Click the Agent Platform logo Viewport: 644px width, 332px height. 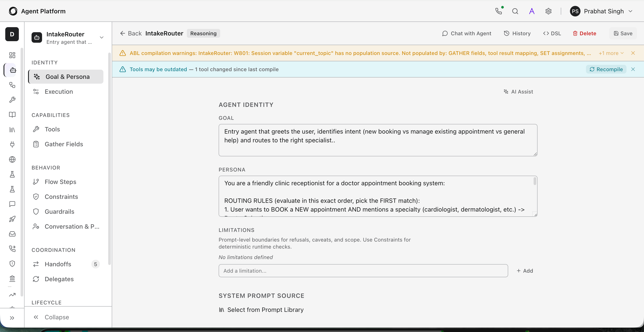[x=13, y=11]
